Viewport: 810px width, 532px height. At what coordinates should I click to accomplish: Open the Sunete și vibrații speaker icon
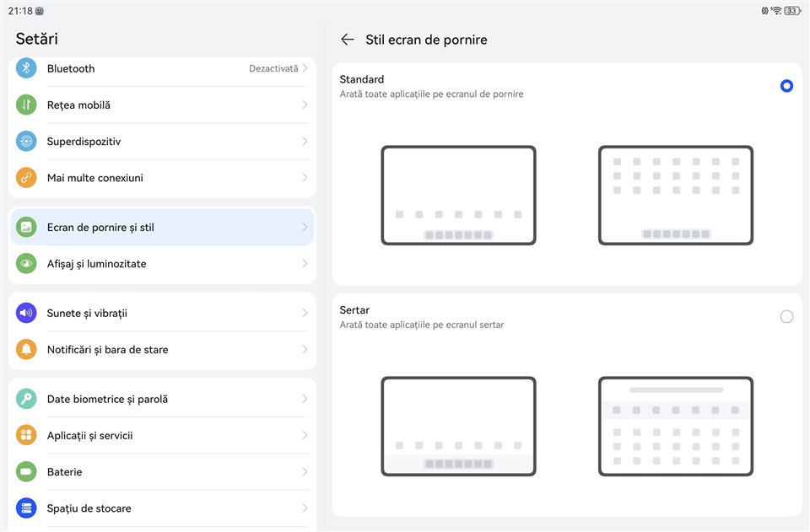(26, 313)
